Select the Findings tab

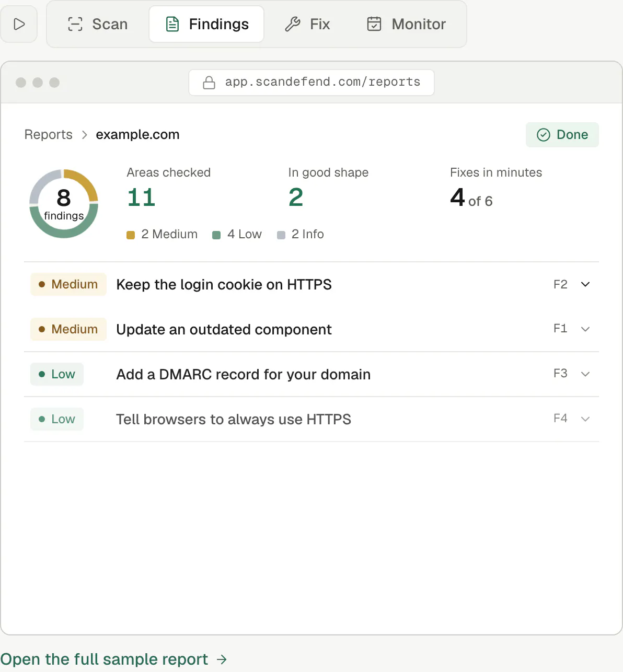point(206,24)
